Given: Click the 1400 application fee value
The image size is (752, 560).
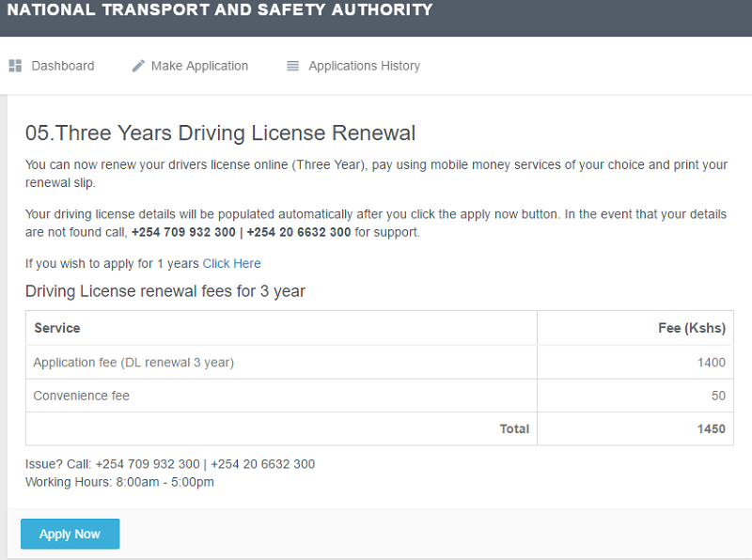Looking at the screenshot, I should [x=712, y=363].
